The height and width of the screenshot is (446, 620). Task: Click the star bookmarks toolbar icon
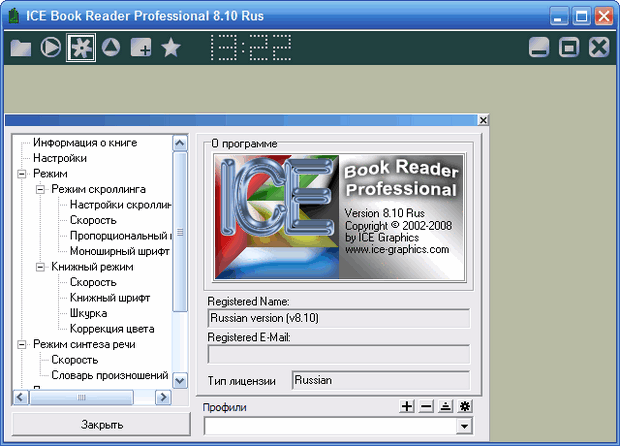(171, 47)
